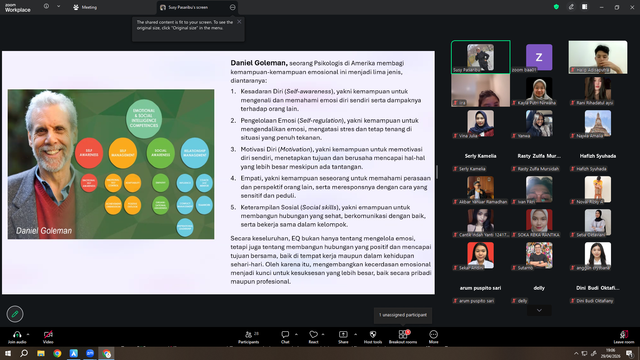Open the taskbar clock and date
This screenshot has height=360, width=640.
610,353
